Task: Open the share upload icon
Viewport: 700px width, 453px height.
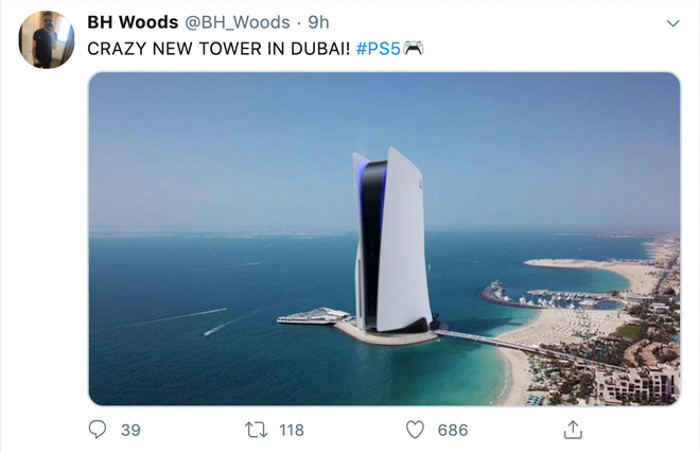Action: (573, 430)
